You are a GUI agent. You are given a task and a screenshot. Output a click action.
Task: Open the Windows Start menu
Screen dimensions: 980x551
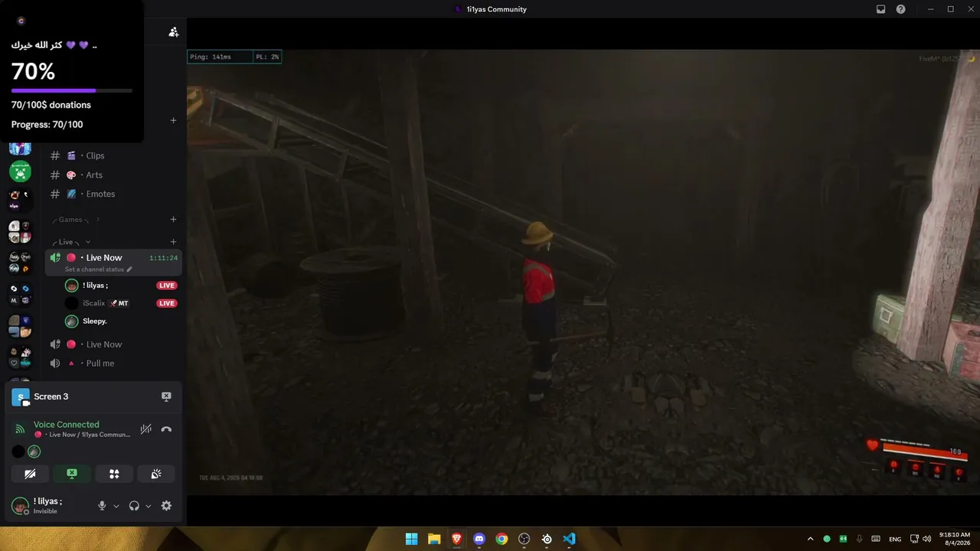click(x=411, y=539)
